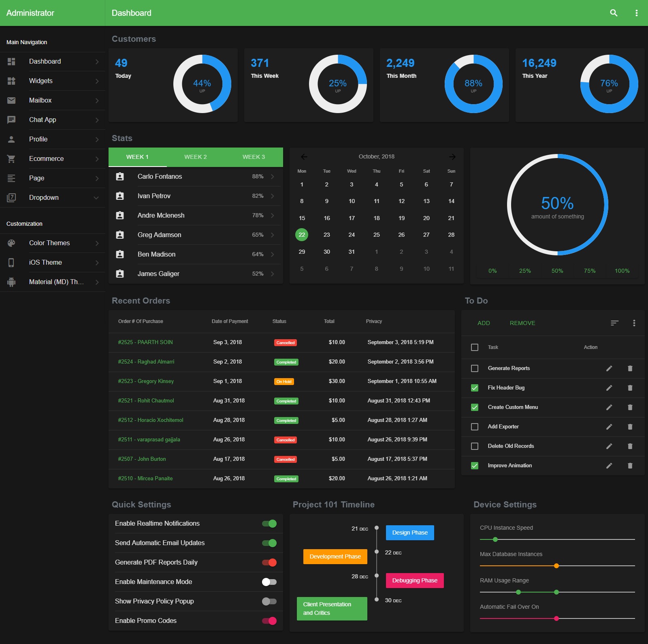648x644 pixels.
Task: Open the To Do panel three-dot menu
Action: pos(634,323)
